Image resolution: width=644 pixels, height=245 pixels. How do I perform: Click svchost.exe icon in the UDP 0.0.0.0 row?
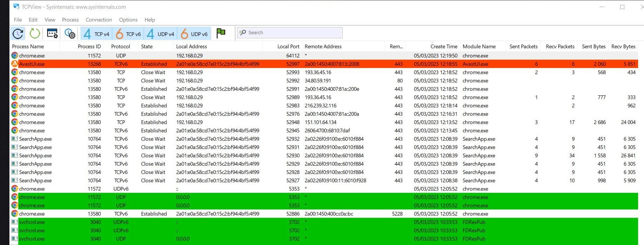pos(14,239)
